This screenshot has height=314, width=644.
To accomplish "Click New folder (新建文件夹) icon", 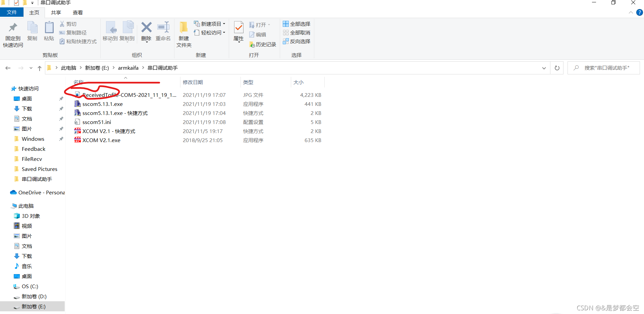I will pyautogui.click(x=184, y=27).
